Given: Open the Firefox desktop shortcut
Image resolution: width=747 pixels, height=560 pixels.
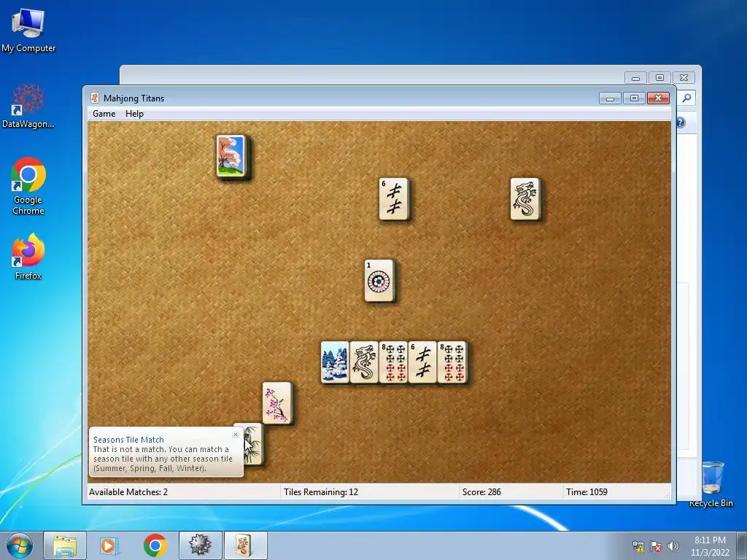Looking at the screenshot, I should click(x=28, y=257).
